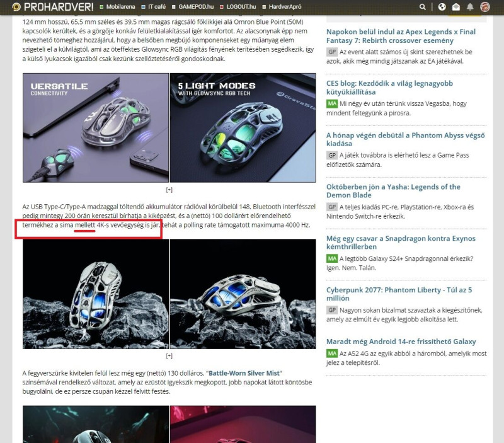The width and height of the screenshot is (504, 443).
Task: Open Snapdragon kontra Exynos kémthriller article
Action: click(401, 243)
